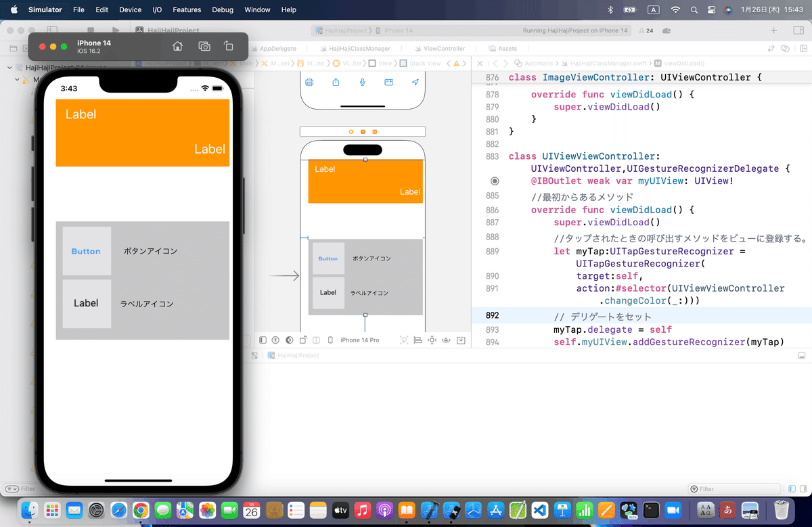Toggle canvas appearance light/dark icon

[290, 340]
